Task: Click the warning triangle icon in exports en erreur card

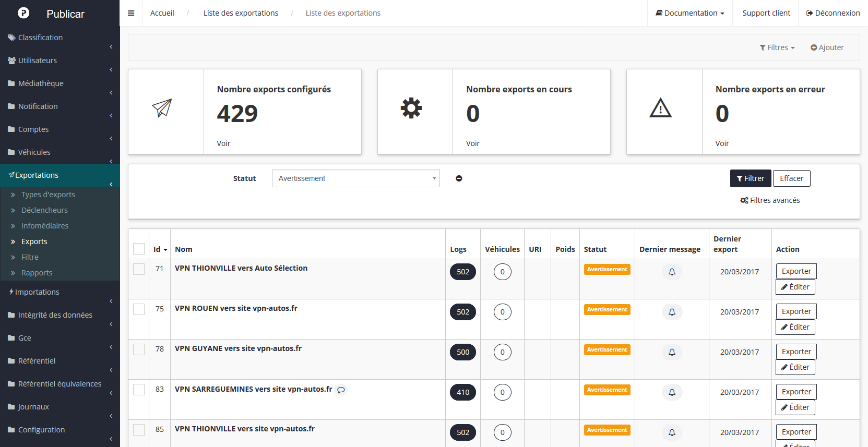Action: 660,108
